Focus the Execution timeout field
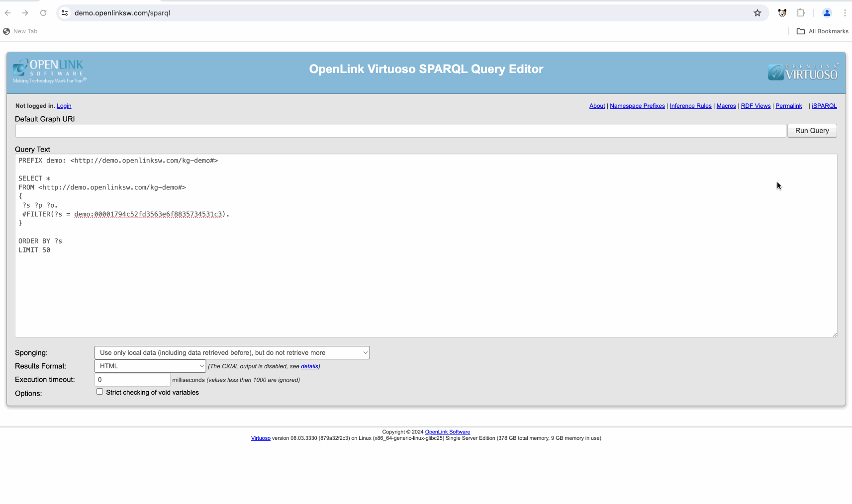 pyautogui.click(x=132, y=380)
